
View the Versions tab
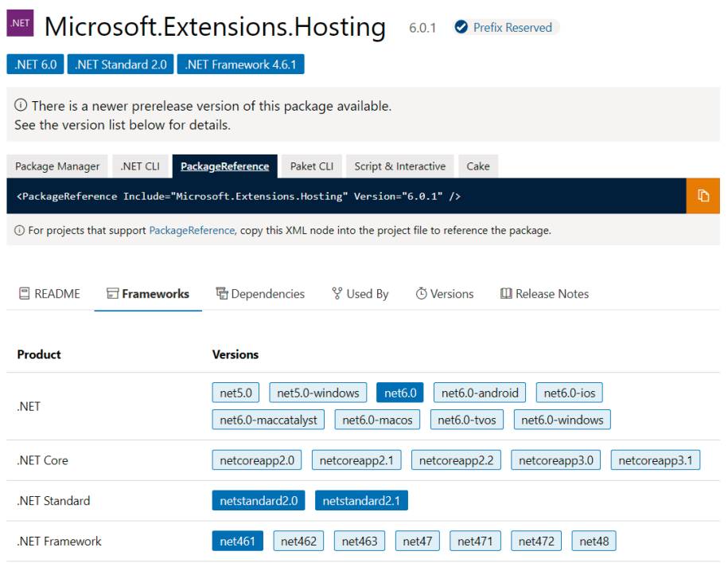[444, 294]
